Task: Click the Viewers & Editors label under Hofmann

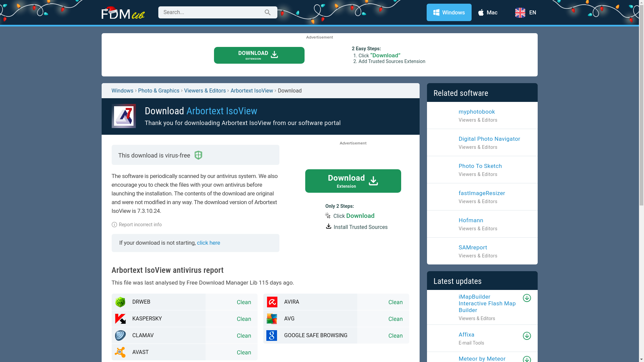Action: click(478, 229)
